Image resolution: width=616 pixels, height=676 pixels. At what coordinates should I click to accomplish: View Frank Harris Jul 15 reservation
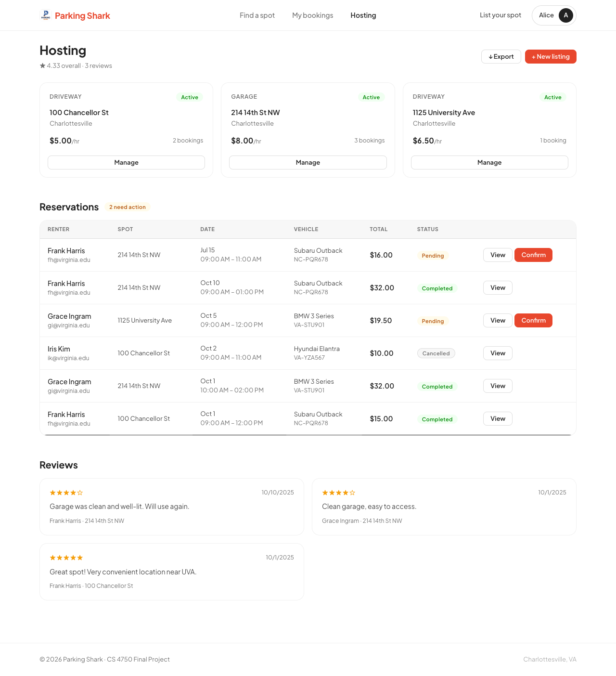point(498,255)
